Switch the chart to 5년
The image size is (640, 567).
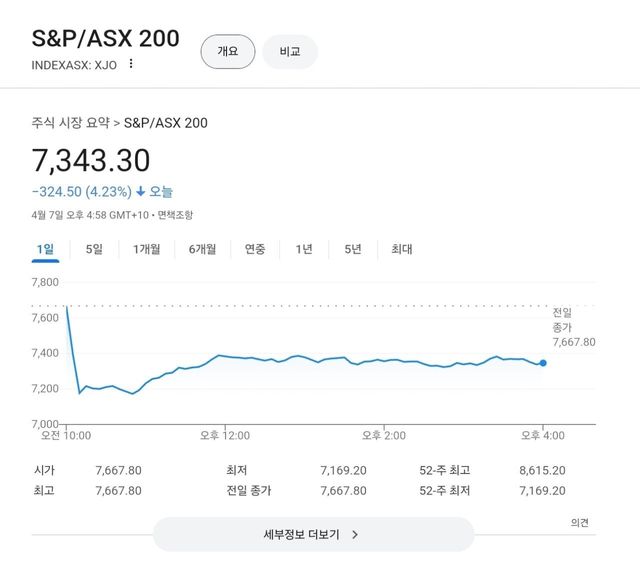352,249
